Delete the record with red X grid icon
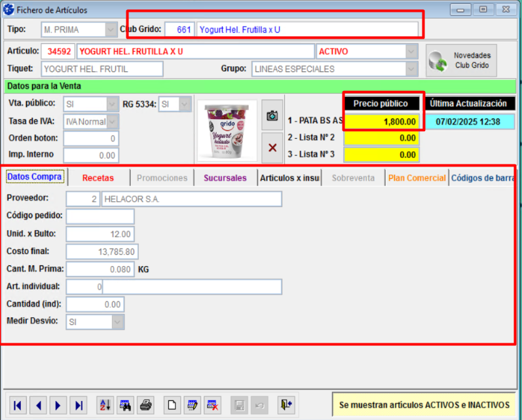522x420 pixels. [x=213, y=405]
